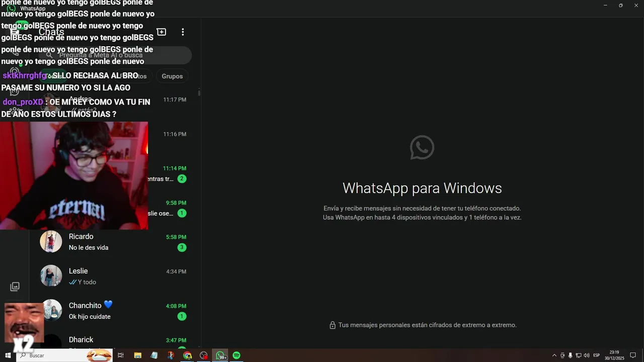The height and width of the screenshot is (362, 644).
Task: Click the 4:34 PM timestamp on Leslie's chat
Action: click(x=176, y=271)
